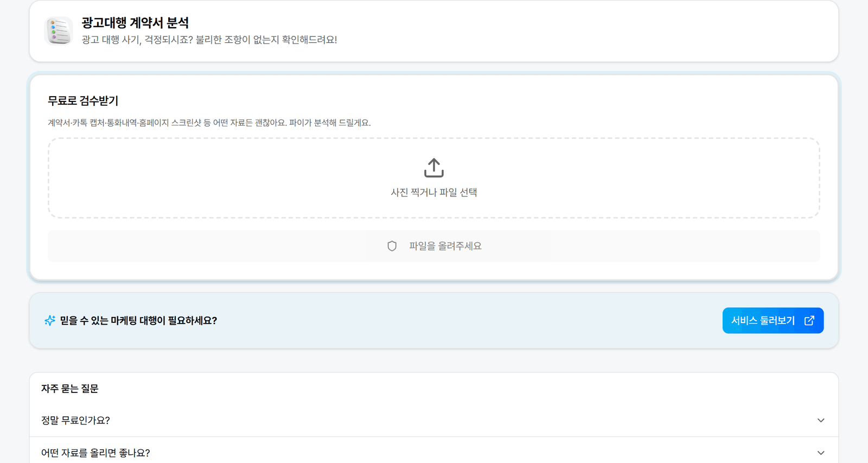Click the sparkle icon next to 믿을 수 있는 마케팅

pyautogui.click(x=50, y=320)
